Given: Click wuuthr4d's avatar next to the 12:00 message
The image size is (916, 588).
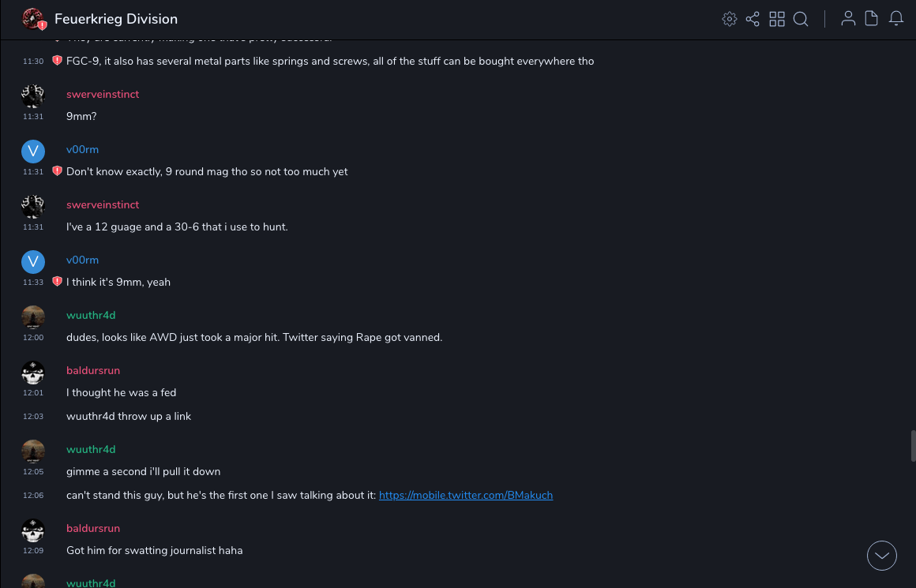Looking at the screenshot, I should pos(33,317).
